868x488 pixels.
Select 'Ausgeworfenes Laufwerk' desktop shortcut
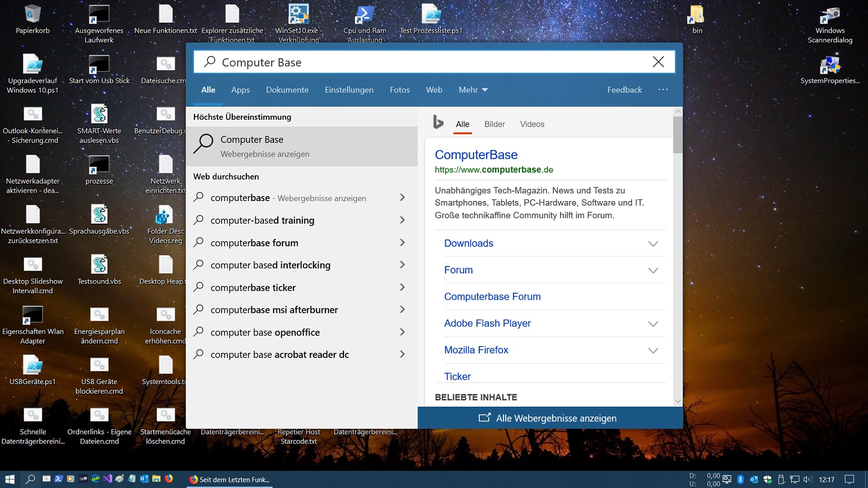[99, 24]
